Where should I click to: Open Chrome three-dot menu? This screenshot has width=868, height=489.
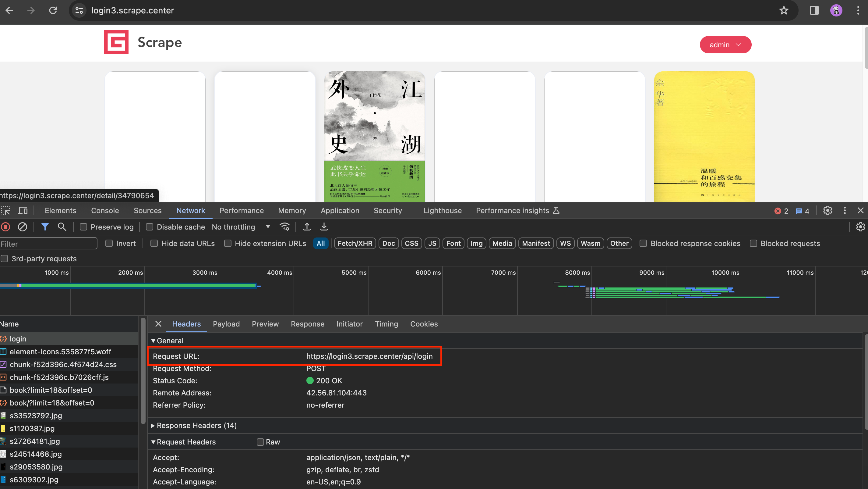coord(858,10)
